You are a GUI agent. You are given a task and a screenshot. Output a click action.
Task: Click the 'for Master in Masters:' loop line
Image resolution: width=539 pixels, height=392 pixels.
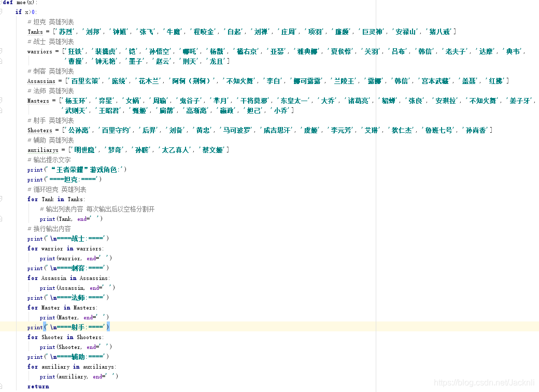pyautogui.click(x=63, y=308)
